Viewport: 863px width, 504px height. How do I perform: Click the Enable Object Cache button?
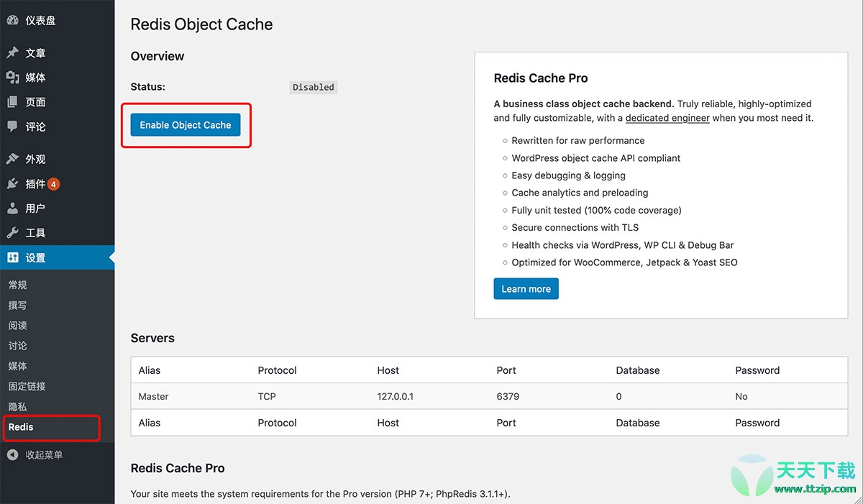(x=186, y=125)
